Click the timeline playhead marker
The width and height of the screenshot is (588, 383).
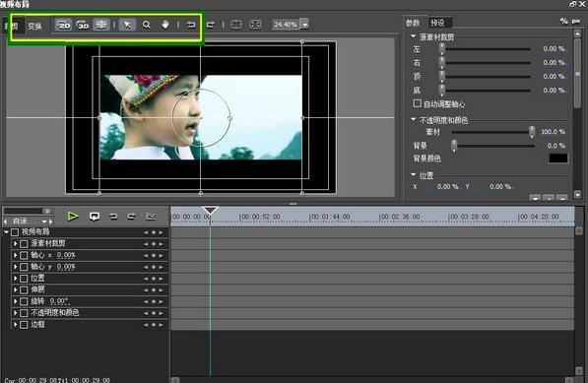pos(210,210)
